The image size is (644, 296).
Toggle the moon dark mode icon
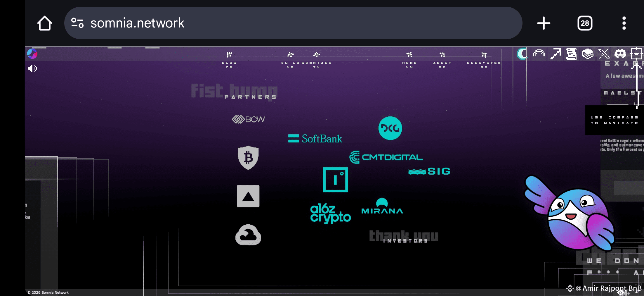tap(522, 54)
